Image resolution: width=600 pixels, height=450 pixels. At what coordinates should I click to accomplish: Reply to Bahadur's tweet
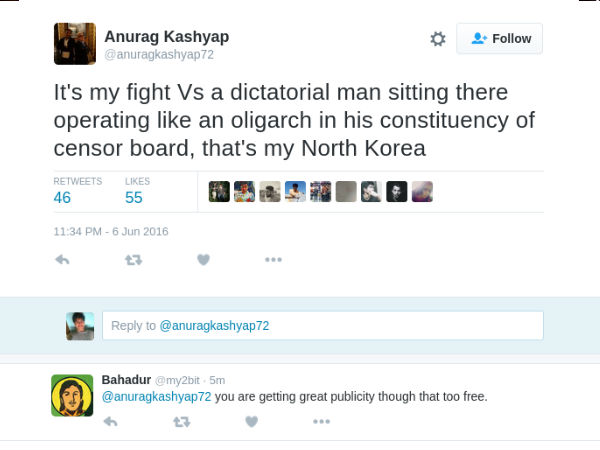[x=110, y=421]
